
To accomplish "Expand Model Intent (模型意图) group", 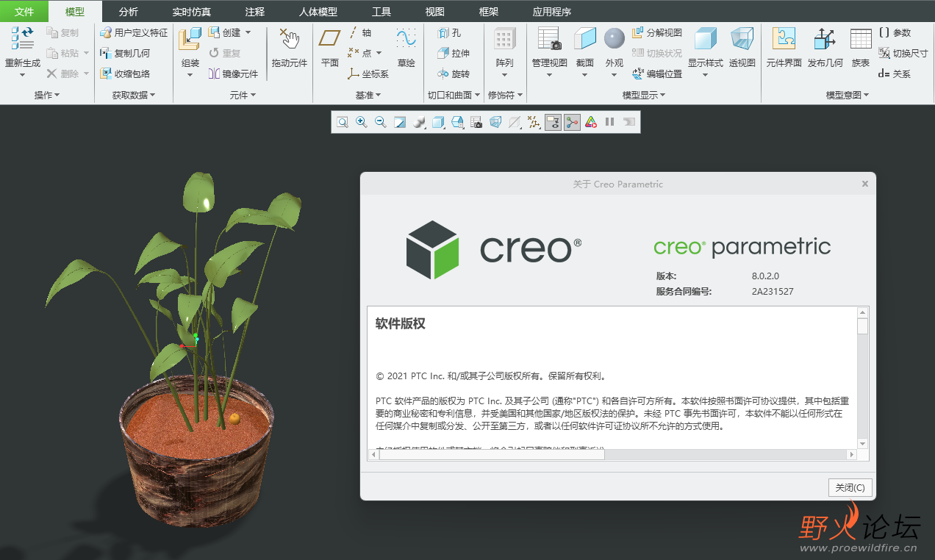I will pos(848,96).
